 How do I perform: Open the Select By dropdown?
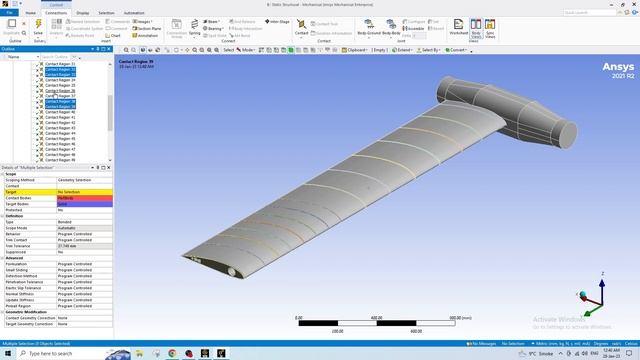click(x=428, y=50)
